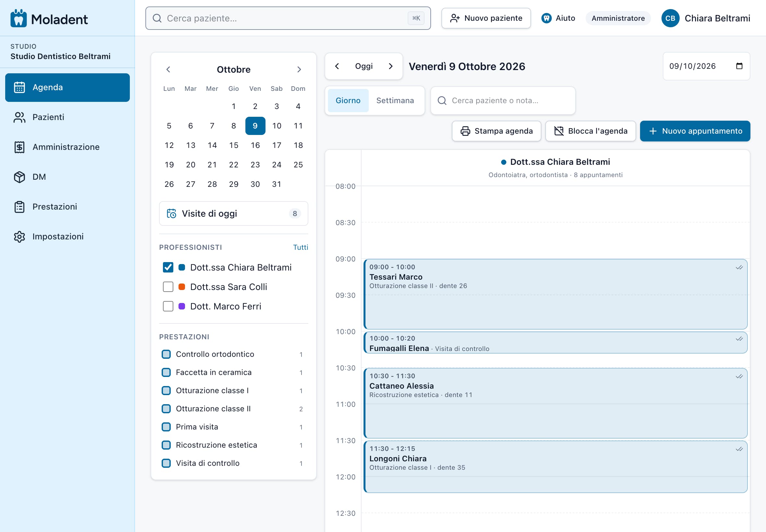Toggle Otturazione classe I filter checkbox
Screen dimensions: 766x532
coord(166,390)
